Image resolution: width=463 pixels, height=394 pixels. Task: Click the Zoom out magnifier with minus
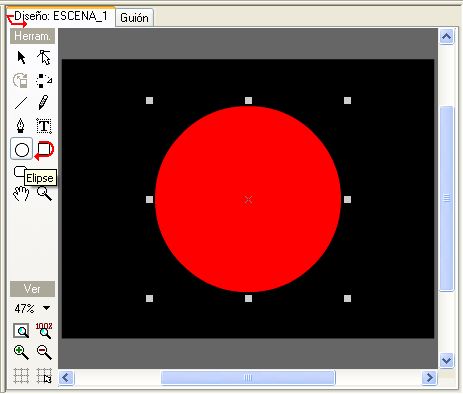pos(44,352)
